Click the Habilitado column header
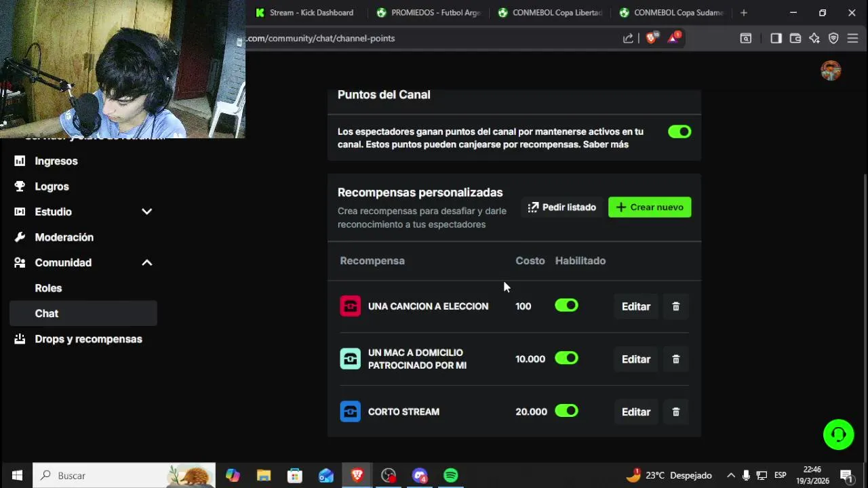868x488 pixels. point(580,261)
